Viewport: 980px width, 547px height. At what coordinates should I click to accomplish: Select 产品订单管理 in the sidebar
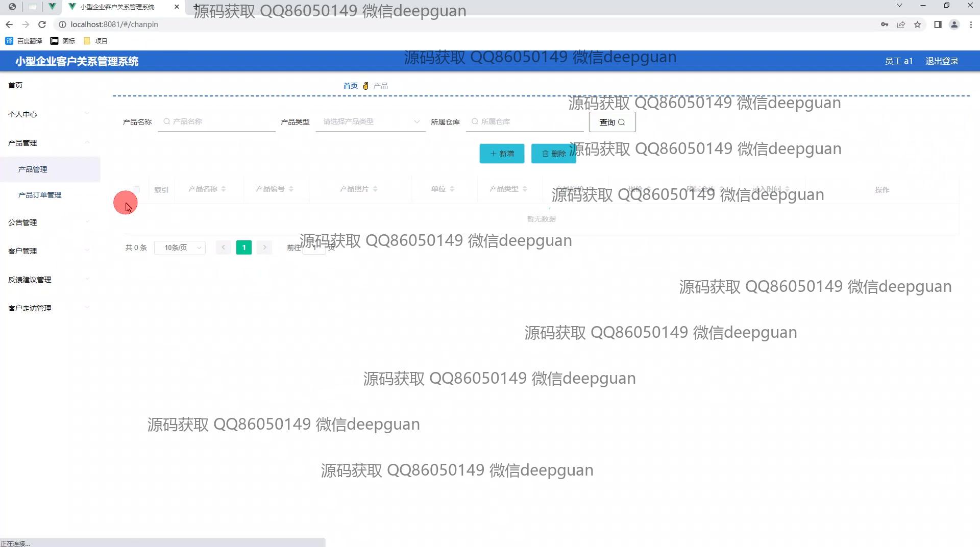[40, 195]
